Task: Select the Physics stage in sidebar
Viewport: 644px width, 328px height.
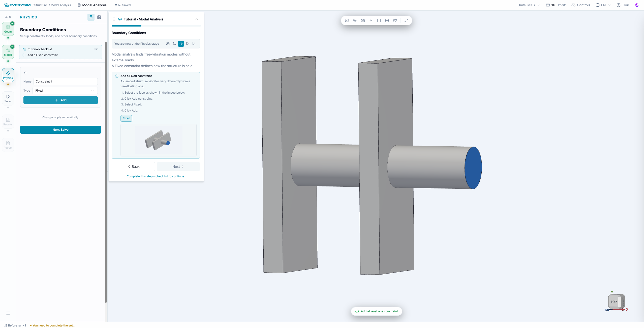Action: 8,75
